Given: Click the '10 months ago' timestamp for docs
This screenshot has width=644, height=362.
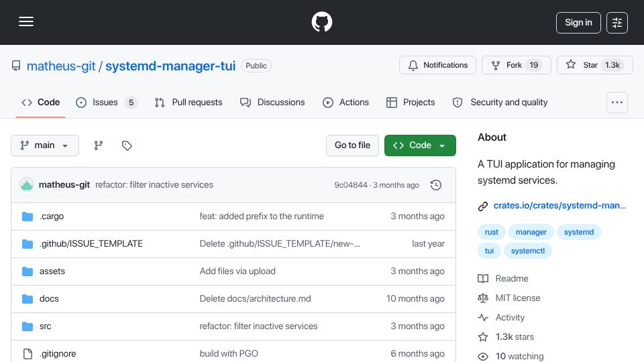Looking at the screenshot, I should coord(415,299).
